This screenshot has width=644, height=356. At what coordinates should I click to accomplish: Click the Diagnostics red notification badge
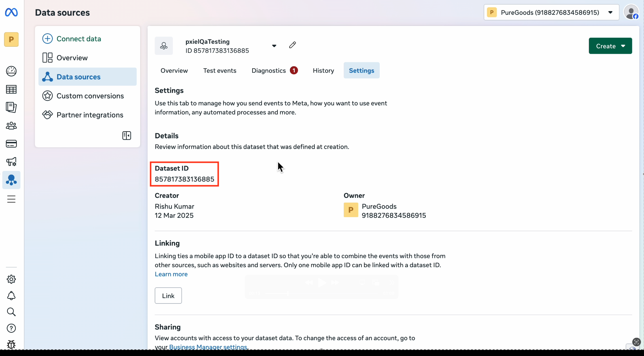[294, 70]
